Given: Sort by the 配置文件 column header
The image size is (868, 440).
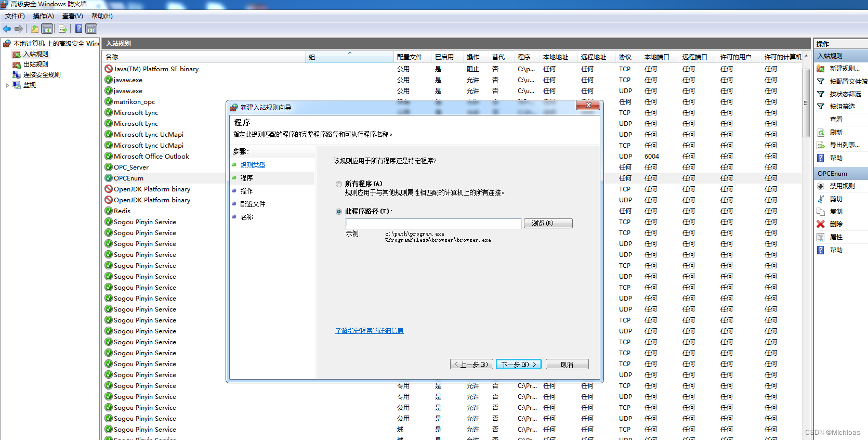Looking at the screenshot, I should pos(413,57).
